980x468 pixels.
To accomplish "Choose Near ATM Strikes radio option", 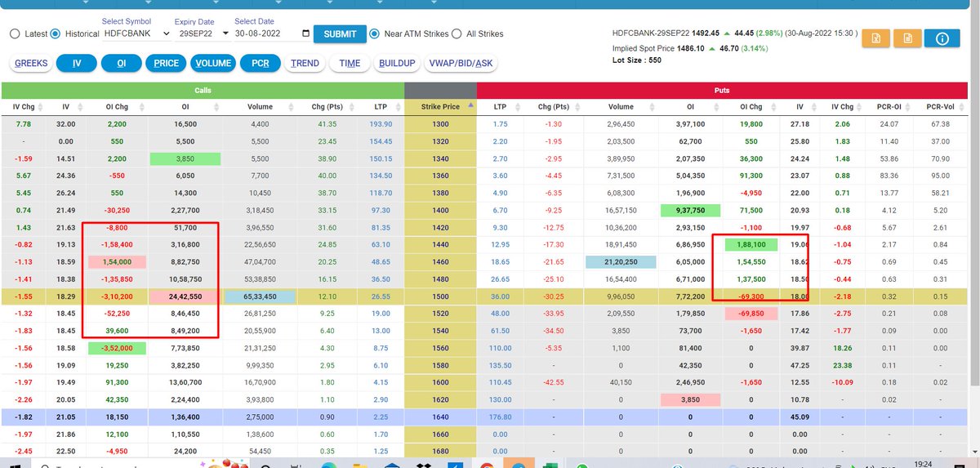I will pyautogui.click(x=374, y=34).
